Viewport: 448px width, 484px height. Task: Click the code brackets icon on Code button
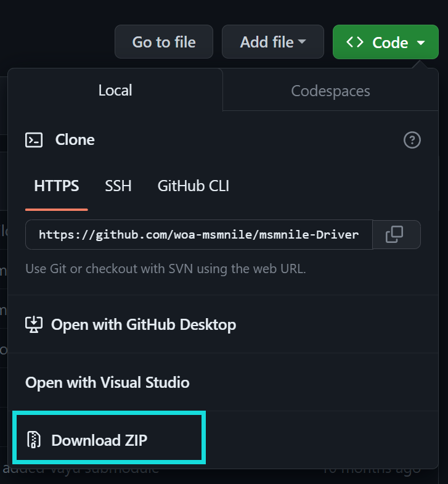355,42
